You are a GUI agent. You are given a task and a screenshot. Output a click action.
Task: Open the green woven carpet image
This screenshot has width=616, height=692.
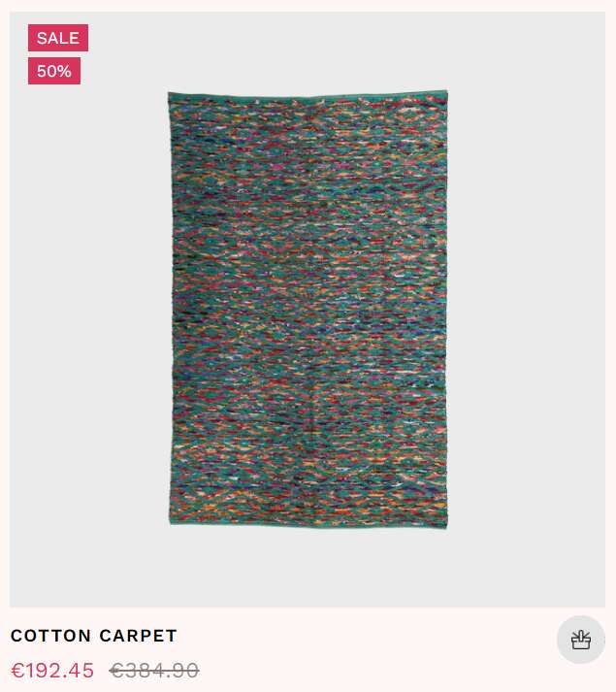coord(308,309)
